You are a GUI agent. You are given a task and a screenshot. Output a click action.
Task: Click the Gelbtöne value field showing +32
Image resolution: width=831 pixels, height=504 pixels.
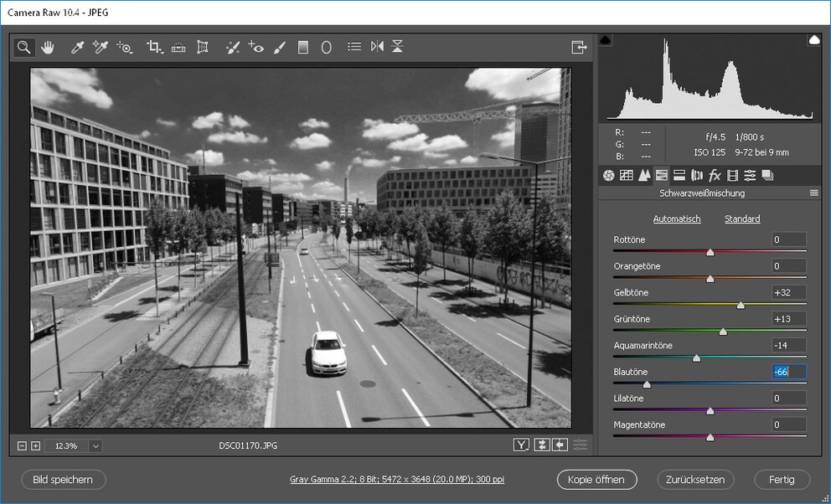click(789, 292)
